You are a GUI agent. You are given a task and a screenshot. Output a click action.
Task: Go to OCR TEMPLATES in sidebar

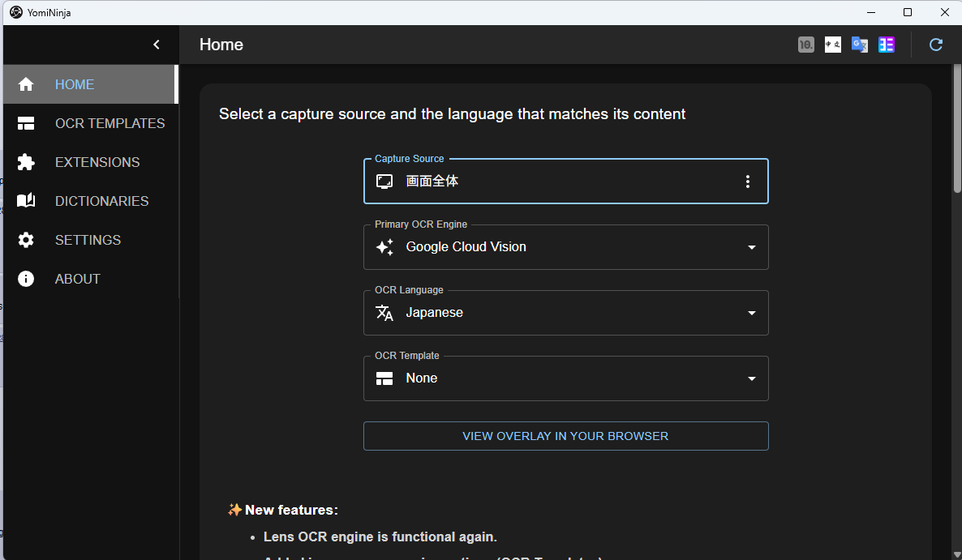[x=110, y=123]
